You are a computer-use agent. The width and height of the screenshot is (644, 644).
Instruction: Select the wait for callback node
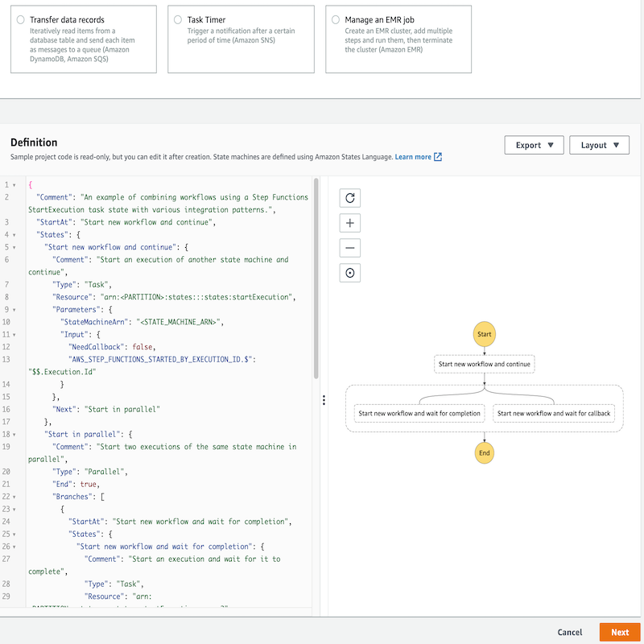[x=554, y=413]
